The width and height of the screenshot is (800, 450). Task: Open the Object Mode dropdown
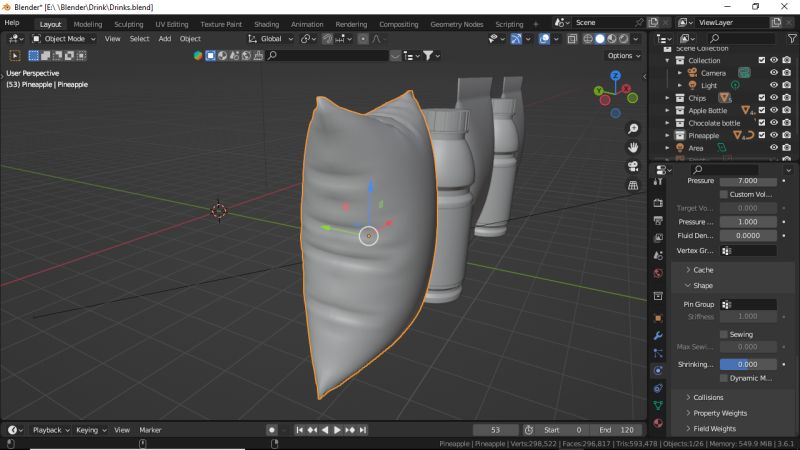(x=64, y=39)
